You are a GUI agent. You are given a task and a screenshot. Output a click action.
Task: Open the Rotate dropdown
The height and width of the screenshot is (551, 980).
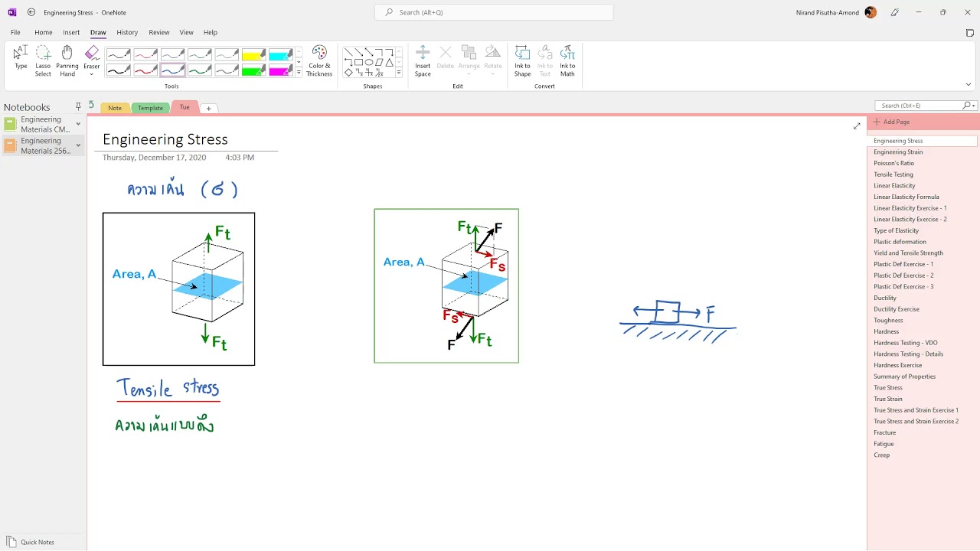point(493,60)
